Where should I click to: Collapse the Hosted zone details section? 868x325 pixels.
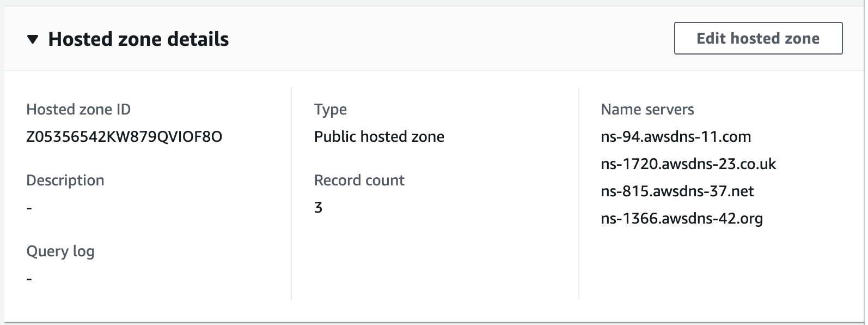pos(33,39)
